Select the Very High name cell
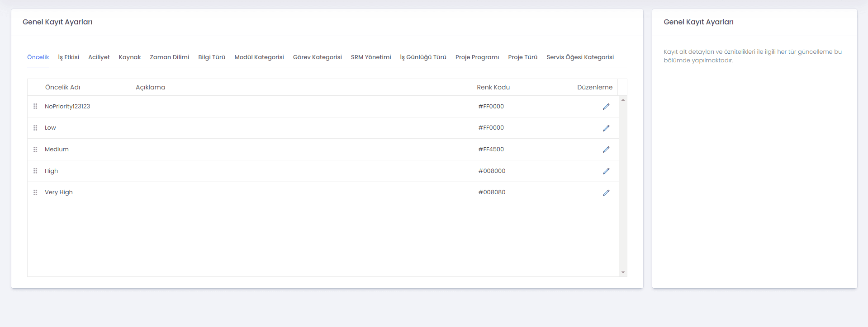868x327 pixels. pos(59,192)
